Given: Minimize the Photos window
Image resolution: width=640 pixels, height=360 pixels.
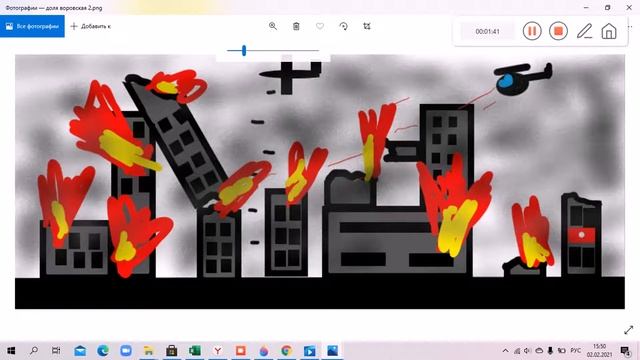Looking at the screenshot, I should point(586,7).
